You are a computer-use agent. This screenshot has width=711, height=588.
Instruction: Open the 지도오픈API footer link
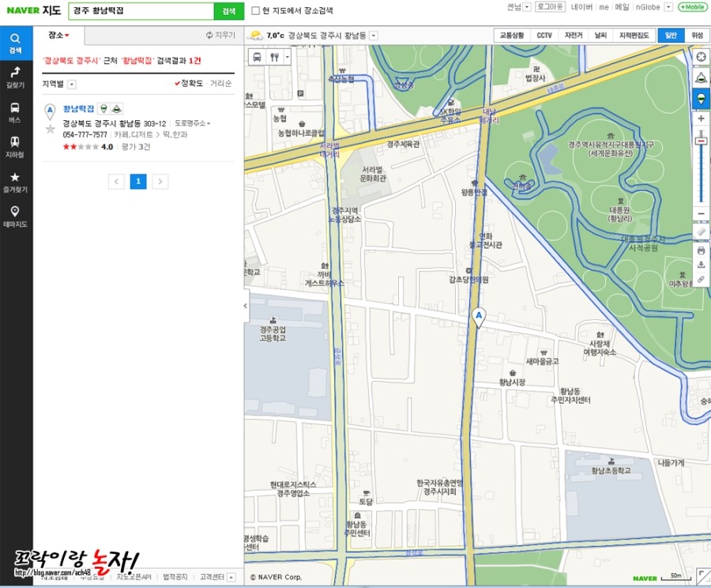point(134,577)
